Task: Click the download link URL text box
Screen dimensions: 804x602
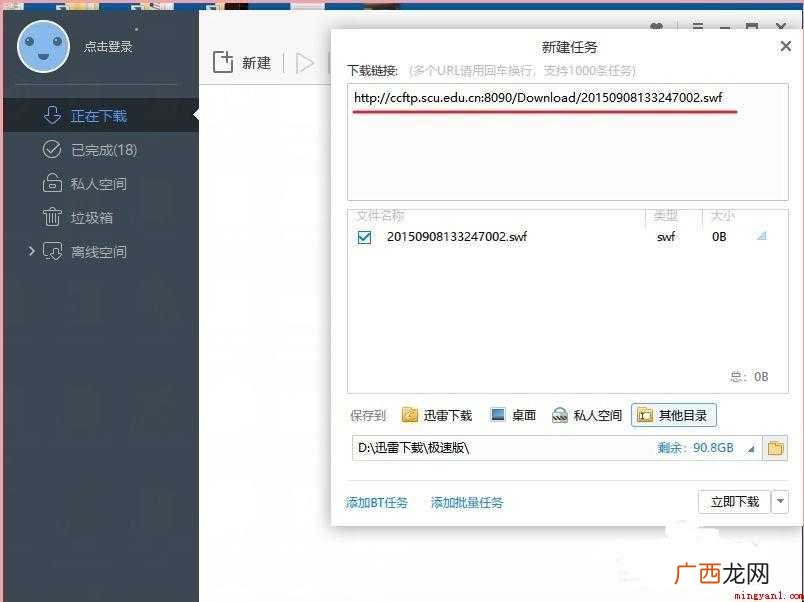Action: [568, 142]
